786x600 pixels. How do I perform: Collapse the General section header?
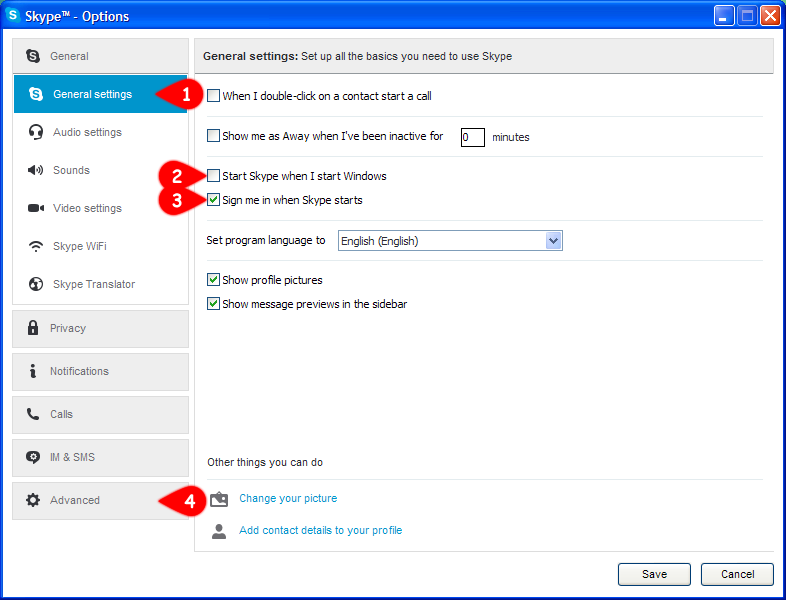click(x=100, y=56)
